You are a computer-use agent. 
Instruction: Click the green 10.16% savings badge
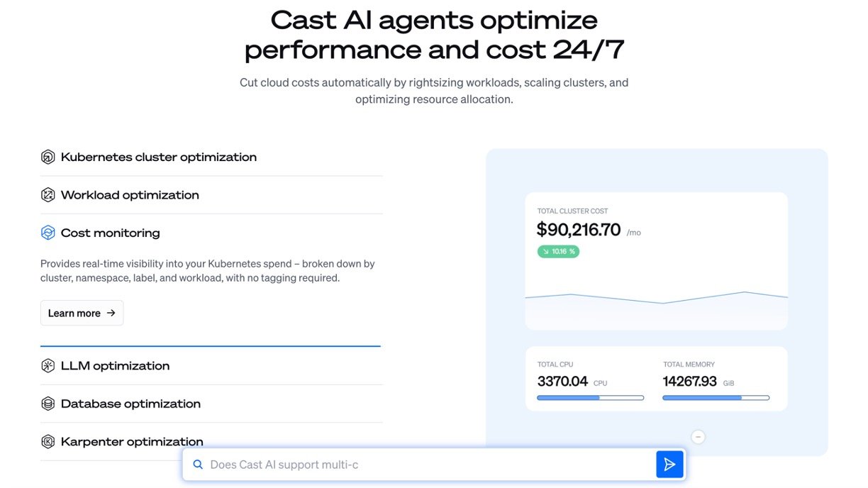[558, 251]
